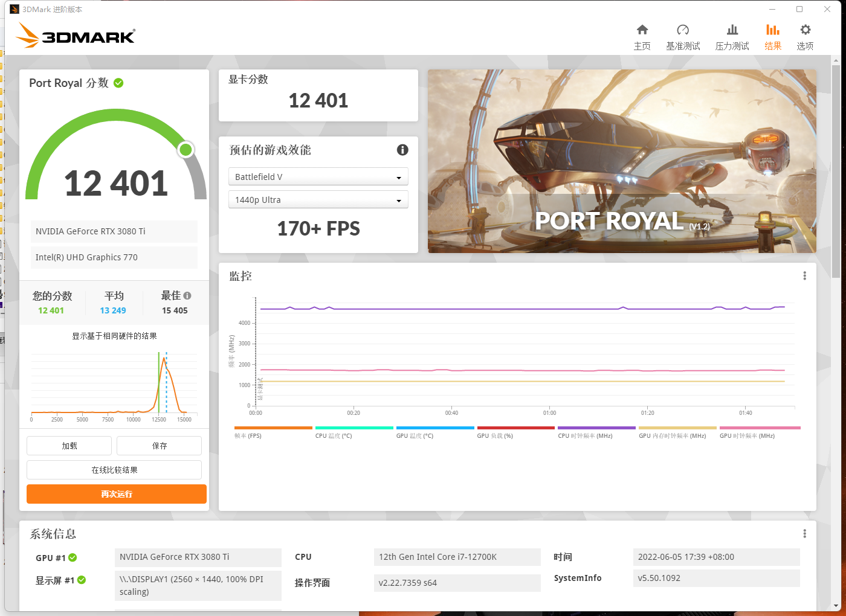Viewport: 846px width, 616px height.
Task: Click the Home (主页) icon
Action: coord(642,30)
